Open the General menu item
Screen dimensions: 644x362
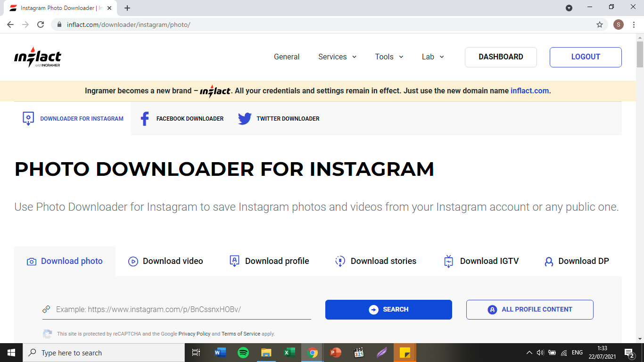[x=287, y=57]
